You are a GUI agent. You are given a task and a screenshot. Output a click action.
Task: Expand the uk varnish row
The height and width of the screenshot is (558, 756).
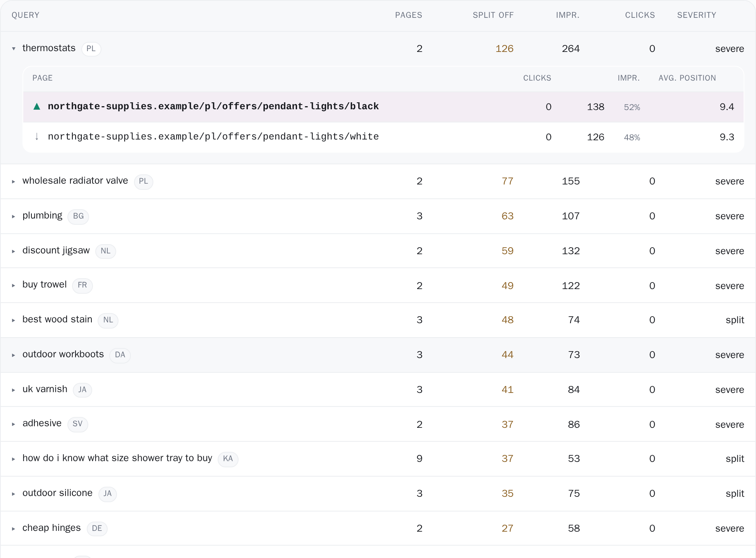(x=14, y=390)
